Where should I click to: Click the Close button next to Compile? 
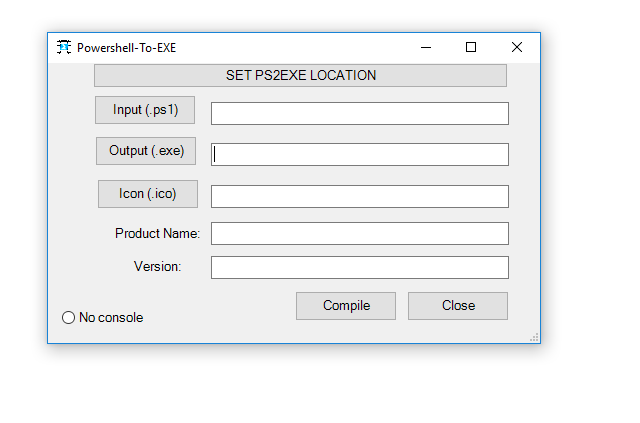click(x=458, y=306)
